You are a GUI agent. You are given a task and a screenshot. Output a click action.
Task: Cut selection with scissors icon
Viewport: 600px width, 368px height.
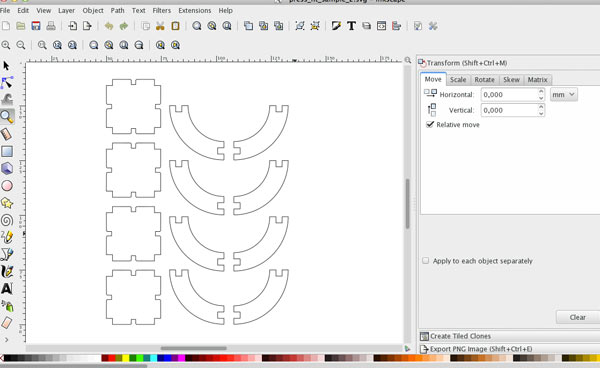click(x=160, y=26)
